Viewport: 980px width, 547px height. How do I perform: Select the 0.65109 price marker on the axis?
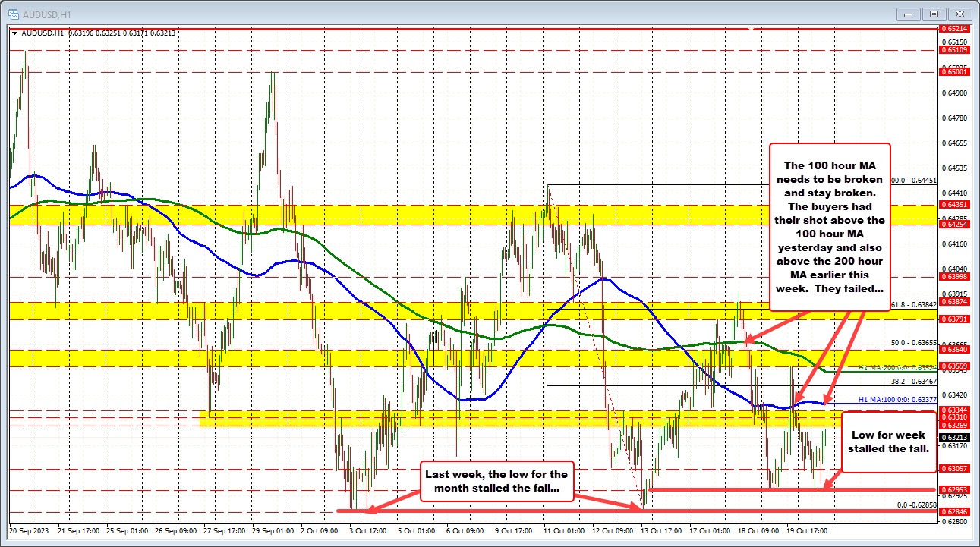coord(954,49)
